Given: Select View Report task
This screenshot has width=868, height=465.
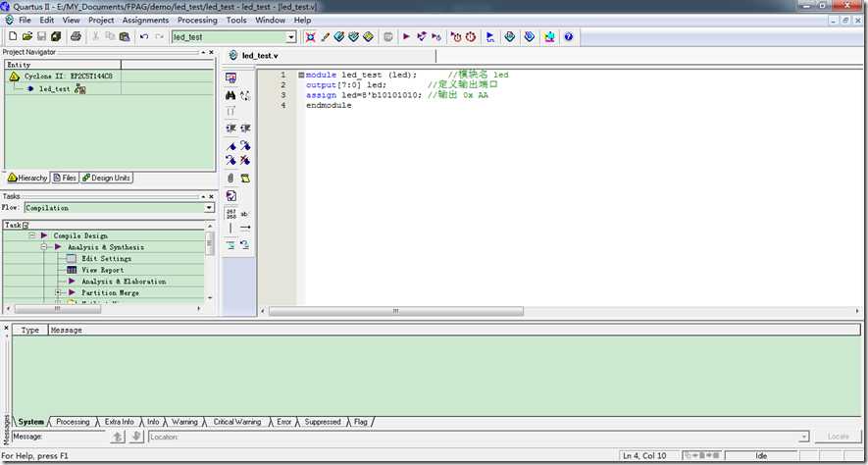Looking at the screenshot, I should 104,270.
